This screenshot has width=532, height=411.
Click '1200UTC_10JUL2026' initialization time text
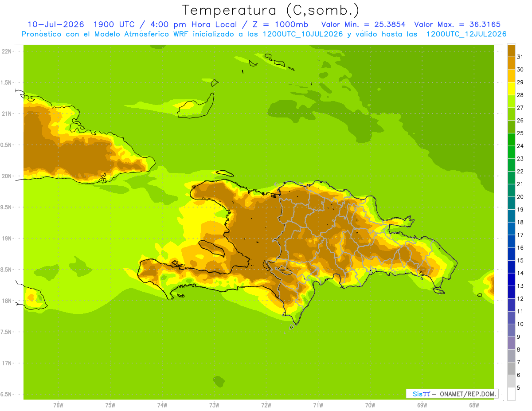coord(303,34)
